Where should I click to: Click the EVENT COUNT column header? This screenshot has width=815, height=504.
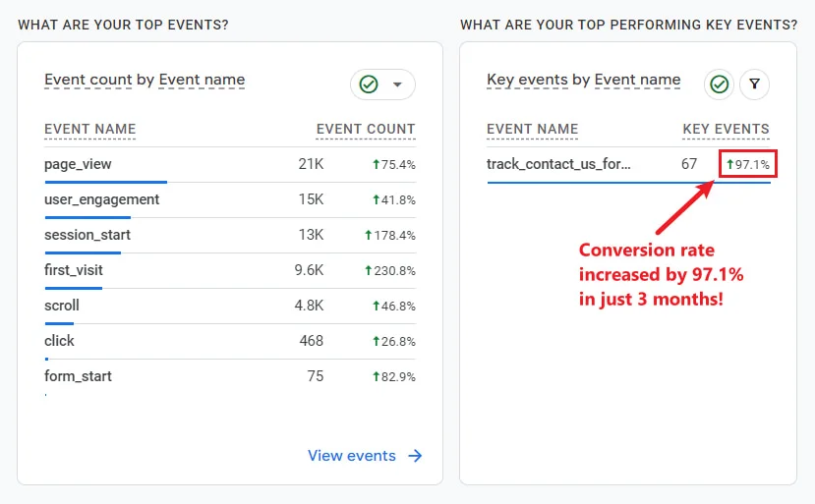365,129
